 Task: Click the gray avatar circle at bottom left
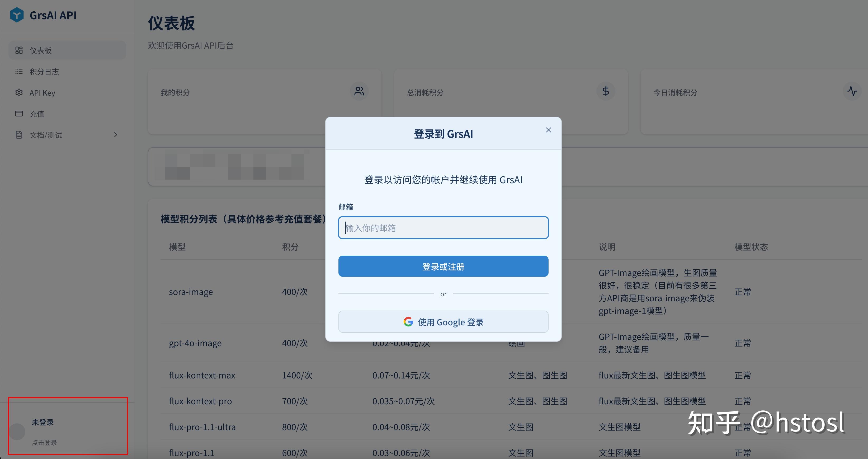[x=17, y=432]
